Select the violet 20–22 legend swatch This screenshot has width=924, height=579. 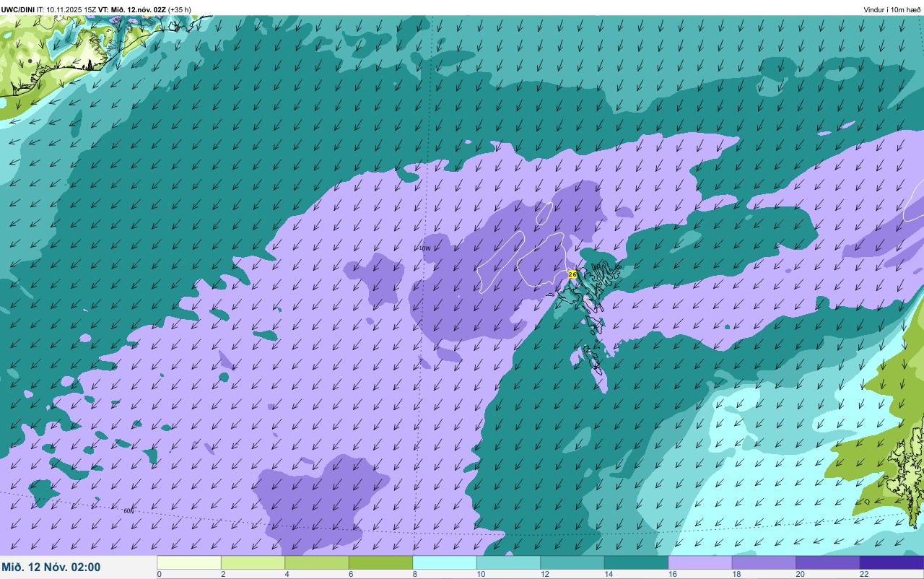point(828,562)
